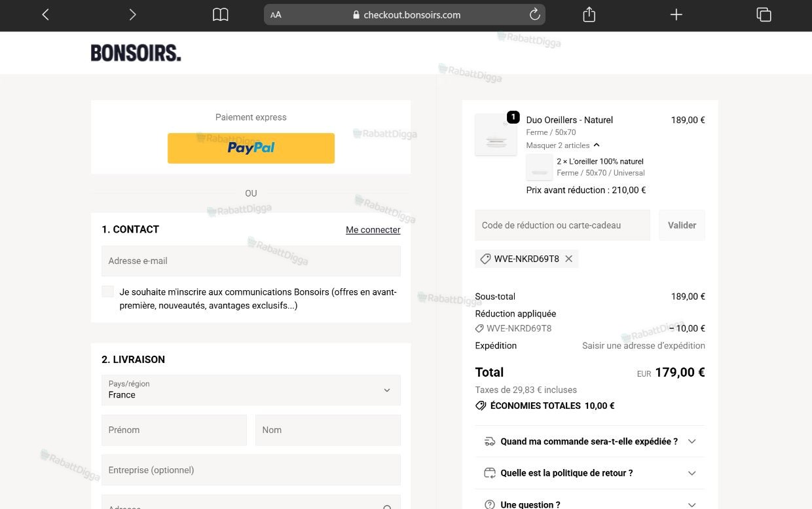Viewport: 812px width, 509px height.
Task: Click the ÉCONOMIES TOTALES 10,00 € line
Action: 545,405
